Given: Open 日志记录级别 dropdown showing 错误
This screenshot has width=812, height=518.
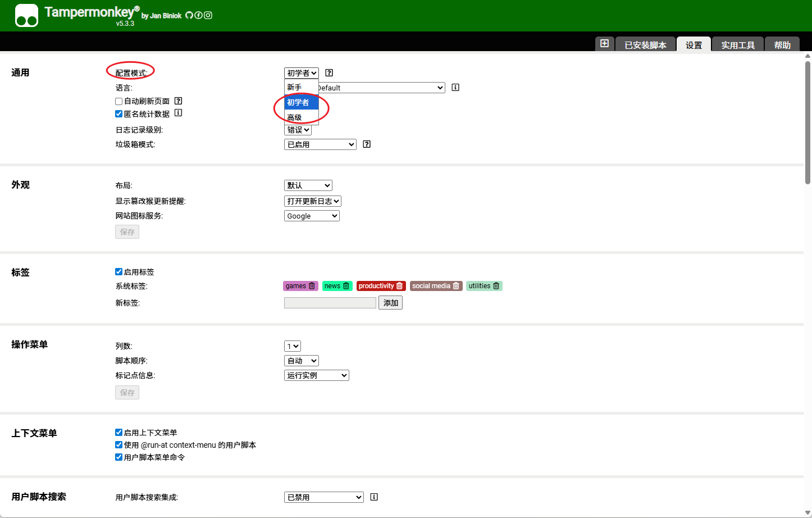Looking at the screenshot, I should [x=298, y=130].
